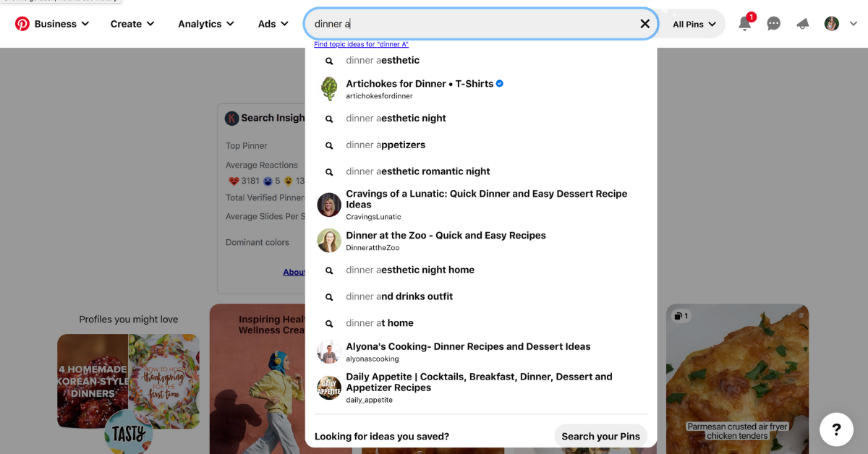
Task: Expand the account chevron next to the avatar
Action: click(x=854, y=24)
